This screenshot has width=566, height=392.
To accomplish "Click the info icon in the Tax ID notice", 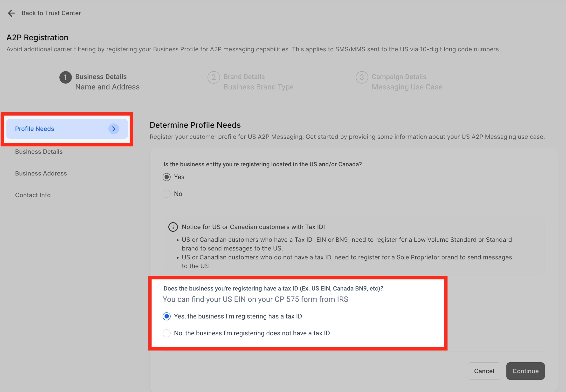I will click(x=173, y=227).
